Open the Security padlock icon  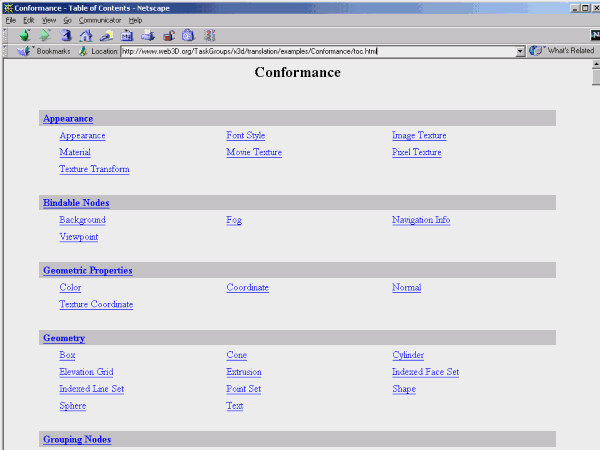pyautogui.click(x=169, y=35)
